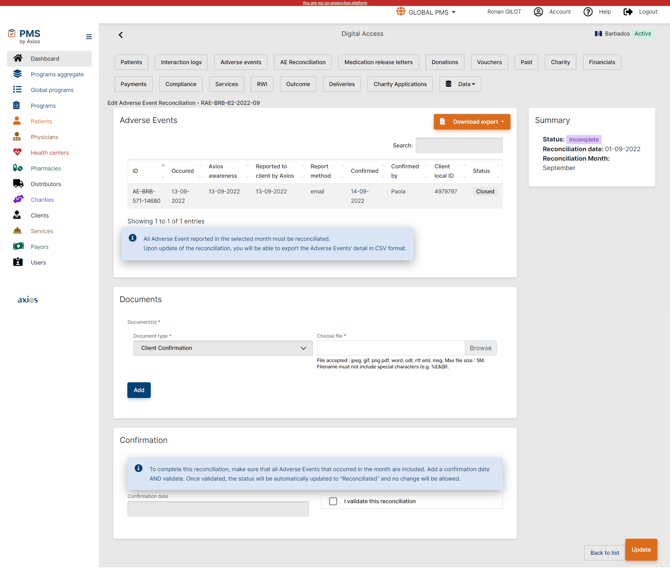The width and height of the screenshot is (670, 568).
Task: Click the Distributors truck icon
Action: pyautogui.click(x=17, y=184)
